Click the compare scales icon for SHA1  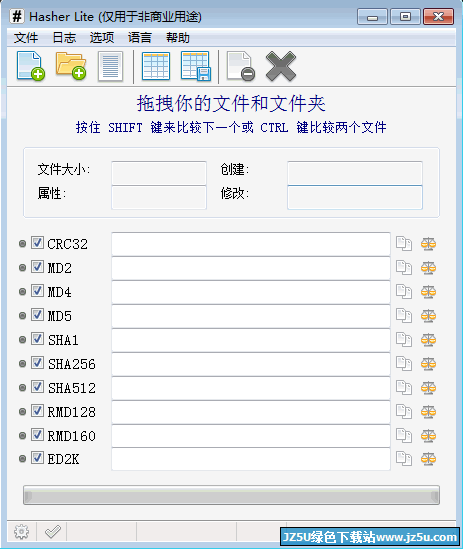pos(428,340)
